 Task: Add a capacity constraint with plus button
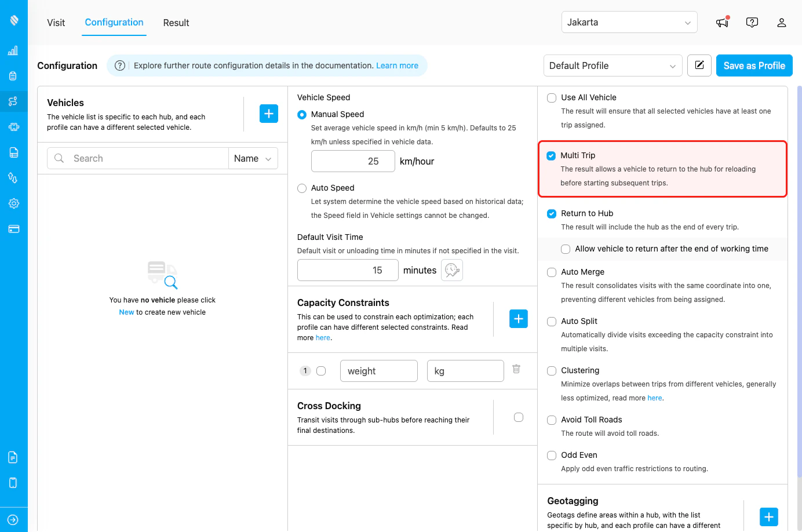519,319
